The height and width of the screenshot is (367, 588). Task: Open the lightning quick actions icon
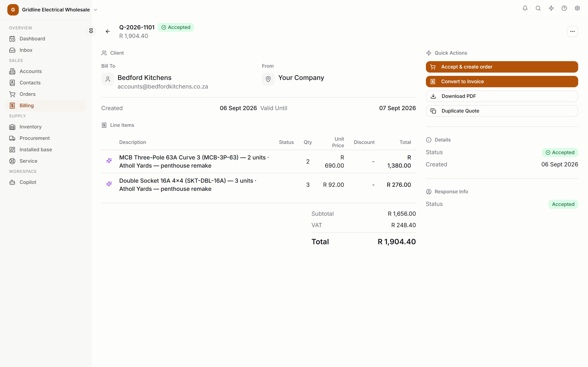(551, 8)
